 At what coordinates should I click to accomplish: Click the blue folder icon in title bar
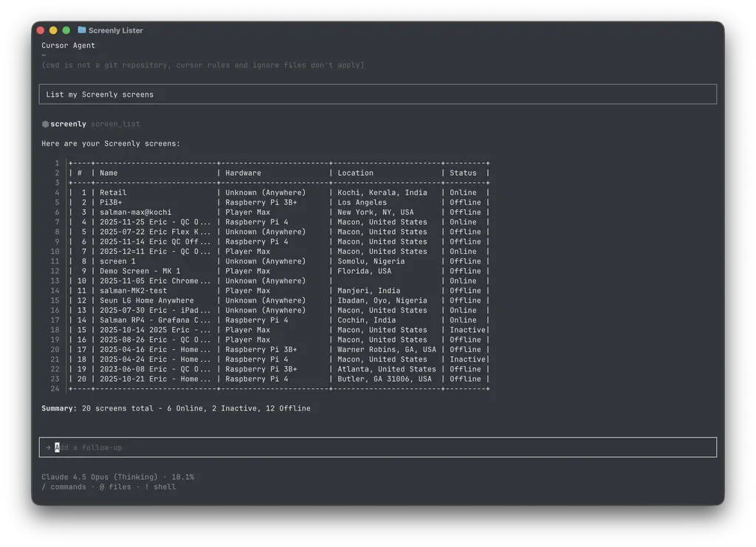(x=81, y=30)
